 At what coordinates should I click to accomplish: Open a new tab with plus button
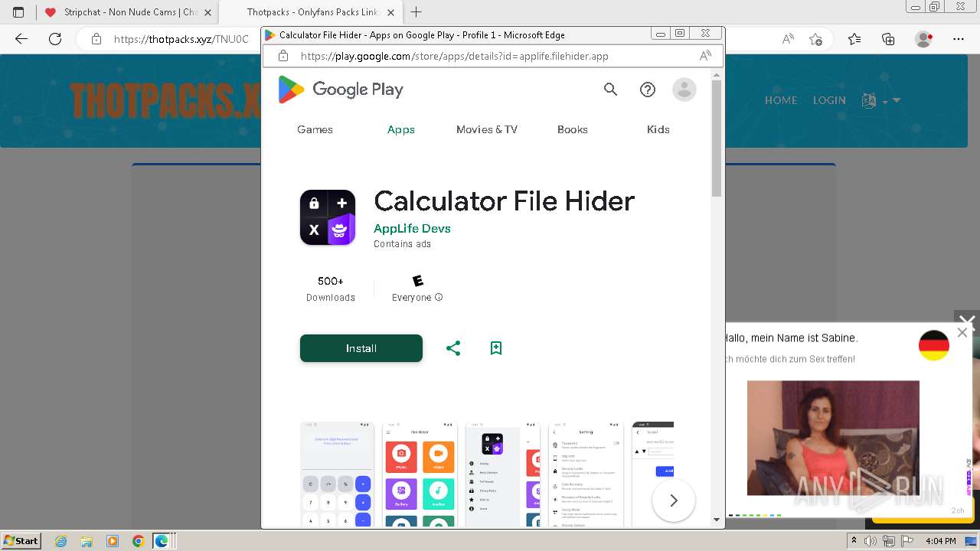416,12
